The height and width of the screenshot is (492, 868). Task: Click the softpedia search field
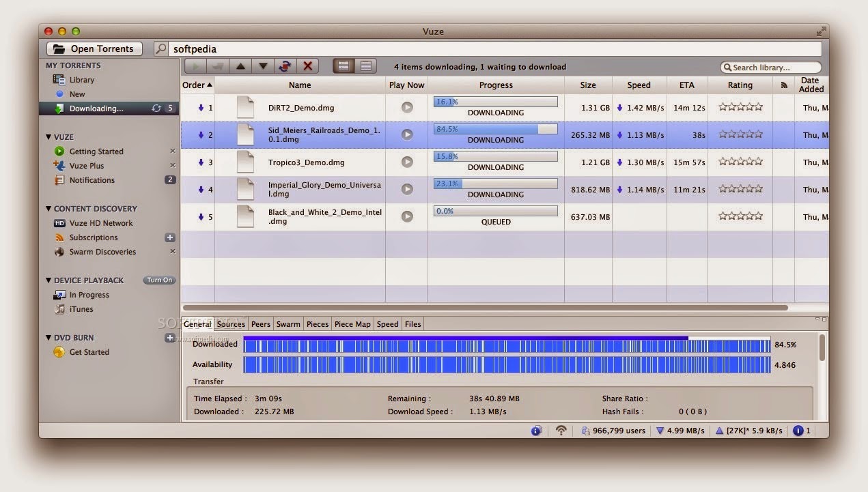(496, 48)
